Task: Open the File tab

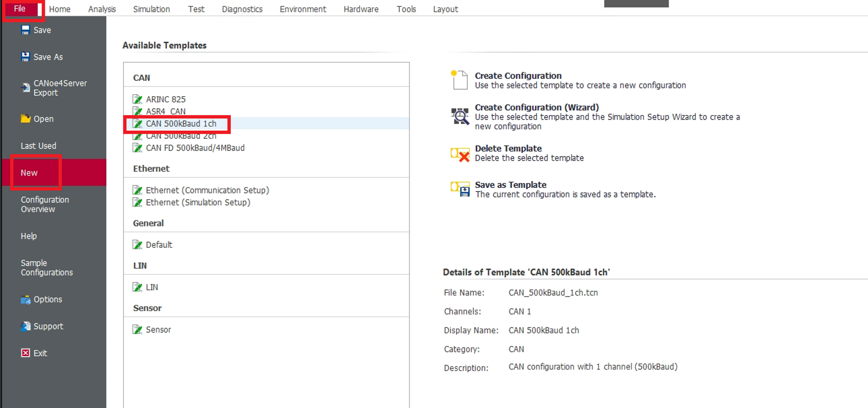Action: tap(20, 9)
